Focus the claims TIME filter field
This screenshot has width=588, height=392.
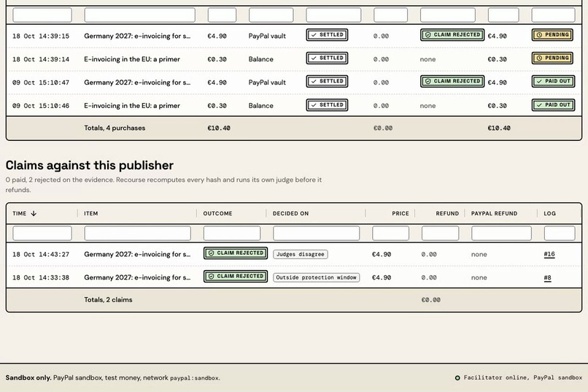[42, 234]
